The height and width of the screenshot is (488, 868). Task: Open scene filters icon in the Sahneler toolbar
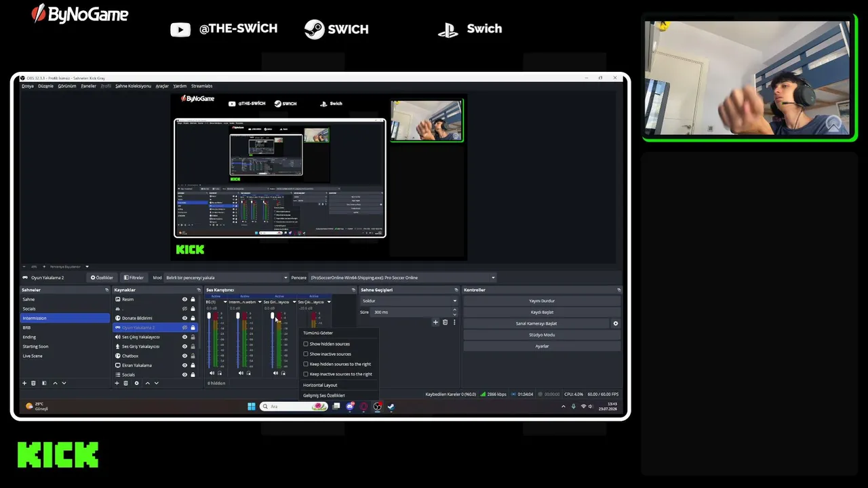(x=44, y=383)
